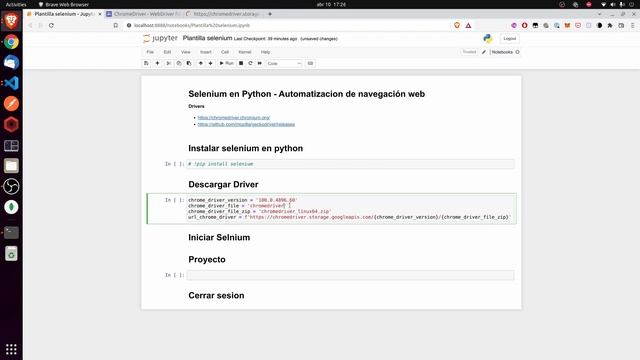Viewport: 640px width, 360px height.
Task: Click the empty code cell under Proyecto
Action: point(350,275)
